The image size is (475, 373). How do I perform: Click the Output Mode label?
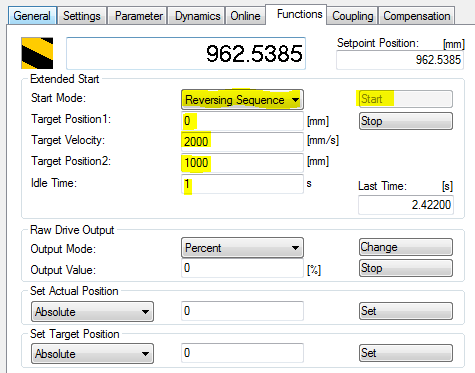pos(63,249)
